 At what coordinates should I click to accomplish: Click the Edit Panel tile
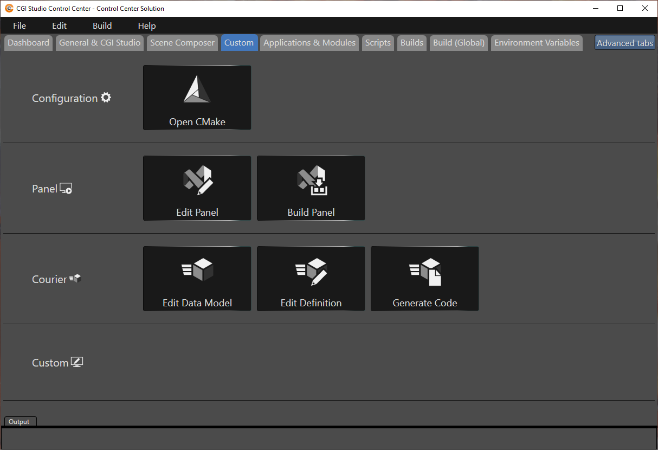tap(197, 188)
